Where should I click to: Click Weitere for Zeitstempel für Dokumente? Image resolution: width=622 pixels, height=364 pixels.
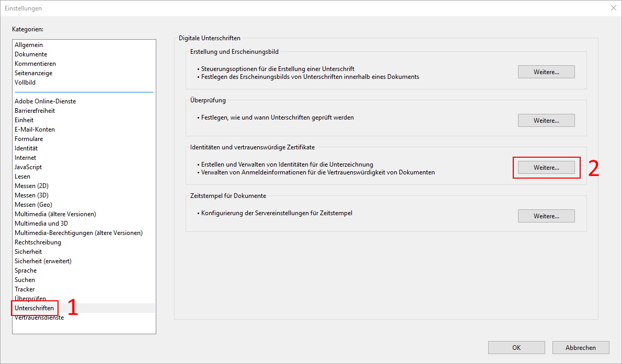click(x=546, y=216)
